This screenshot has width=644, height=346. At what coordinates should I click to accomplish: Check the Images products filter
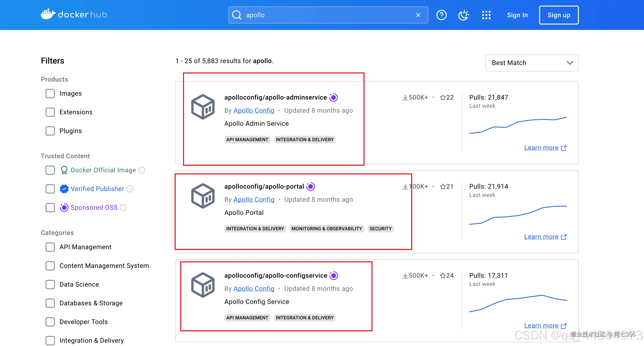(50, 93)
